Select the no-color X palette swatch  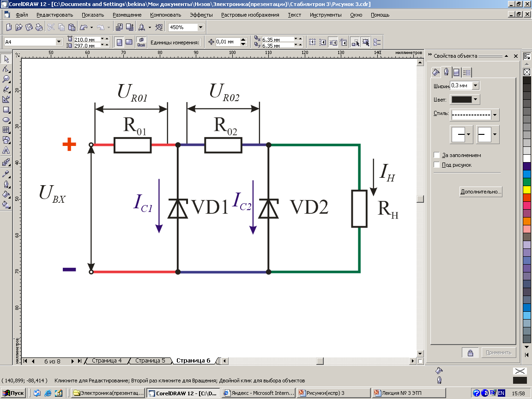526,72
